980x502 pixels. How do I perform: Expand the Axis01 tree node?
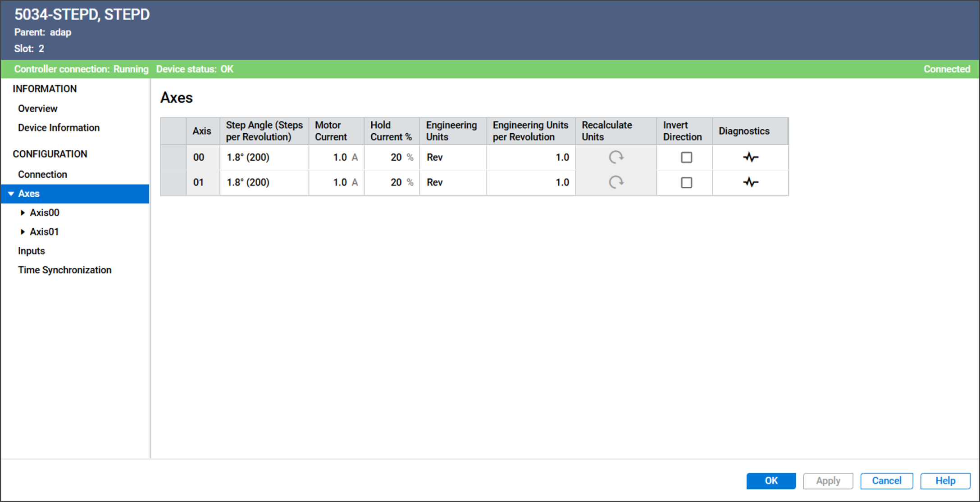(23, 232)
